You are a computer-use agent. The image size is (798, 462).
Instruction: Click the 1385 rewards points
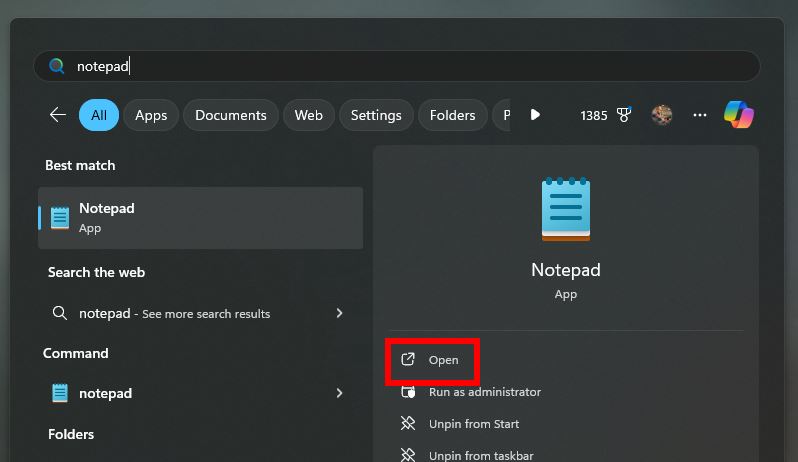[593, 116]
